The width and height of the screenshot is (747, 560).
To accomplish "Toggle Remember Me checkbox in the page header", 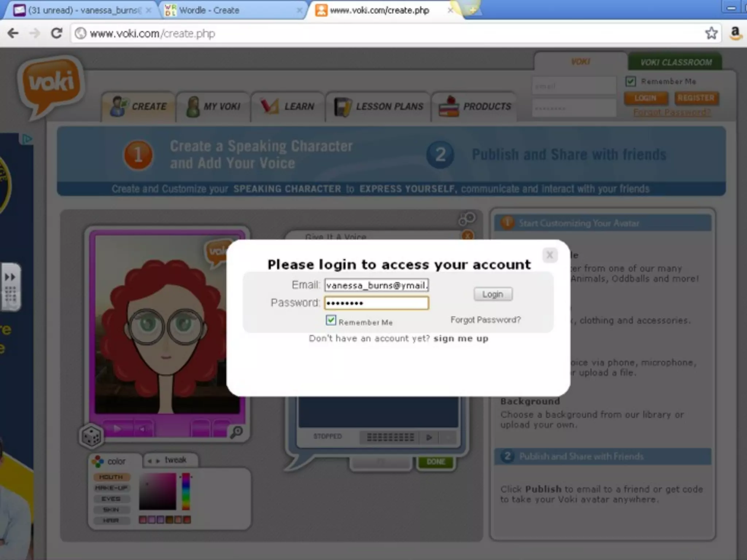I will tap(631, 81).
